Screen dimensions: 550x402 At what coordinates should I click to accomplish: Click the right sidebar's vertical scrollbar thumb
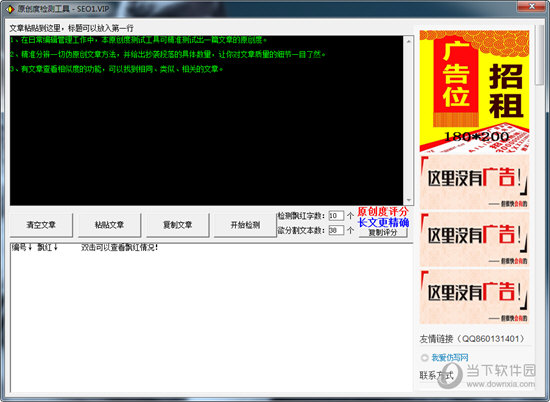pyautogui.click(x=539, y=55)
